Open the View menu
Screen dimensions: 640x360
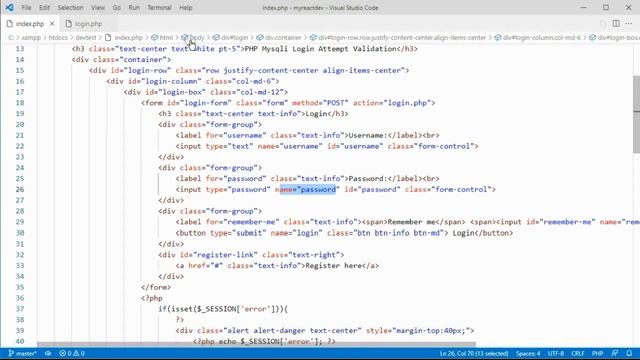tap(98, 8)
